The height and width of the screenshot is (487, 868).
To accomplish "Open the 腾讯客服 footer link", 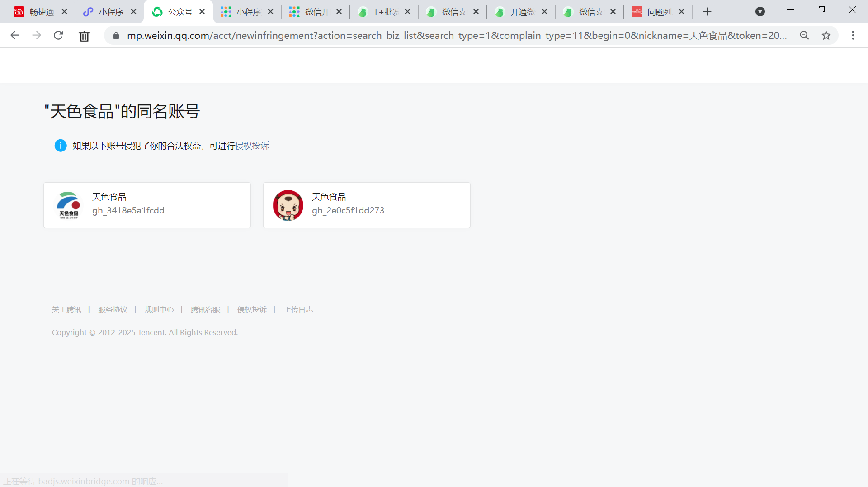I will tap(206, 310).
